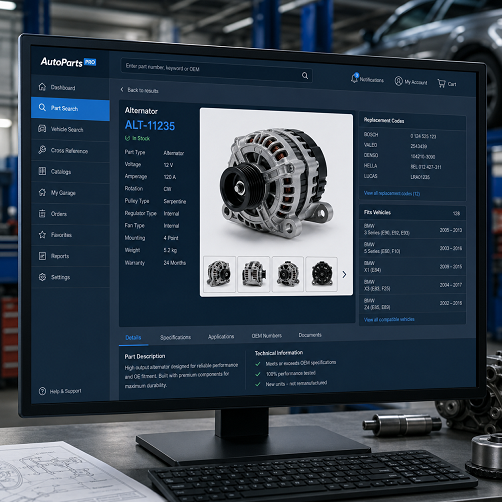This screenshot has width=502, height=502.
Task: Click part number ALT-11235
Action: point(150,126)
